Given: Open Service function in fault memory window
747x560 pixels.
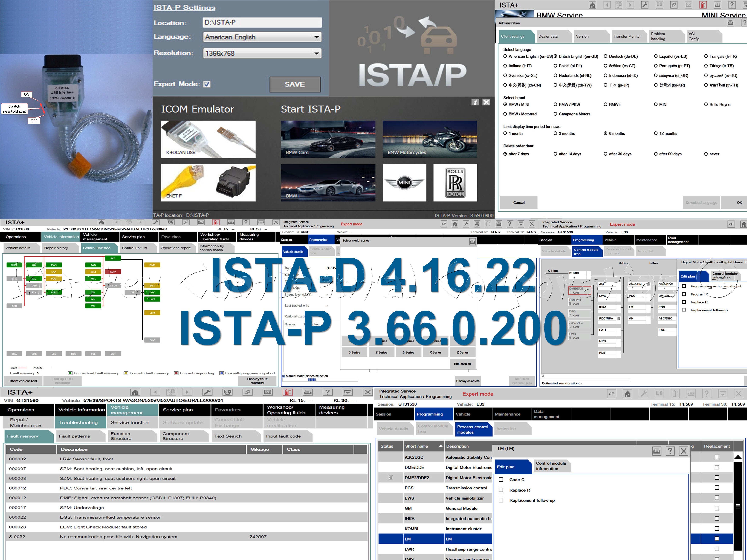Looking at the screenshot, I should coord(133,423).
